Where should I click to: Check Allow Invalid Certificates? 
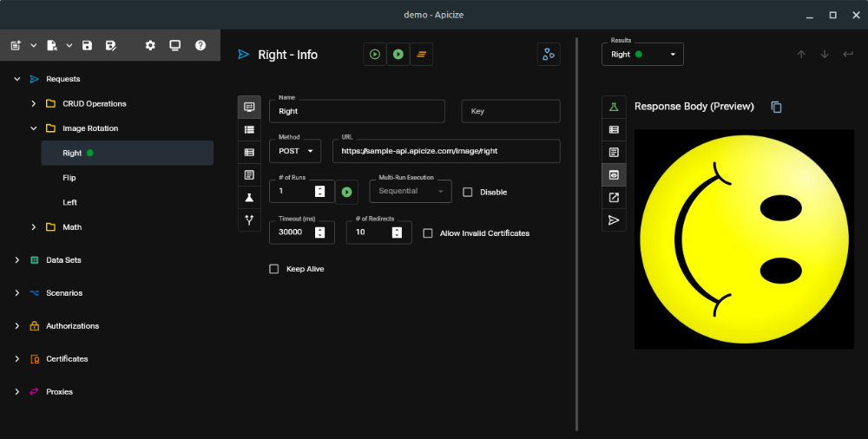click(x=428, y=233)
